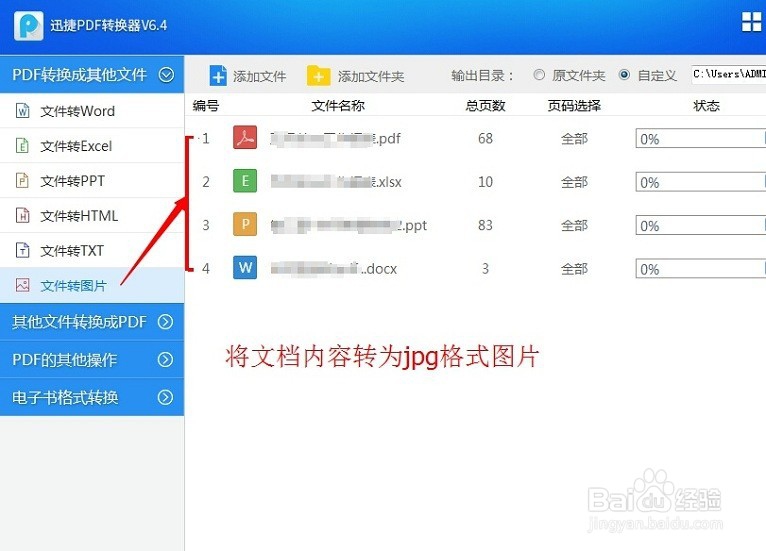Click the orange PPT file icon in row 3
This screenshot has height=551, width=766.
click(x=245, y=224)
